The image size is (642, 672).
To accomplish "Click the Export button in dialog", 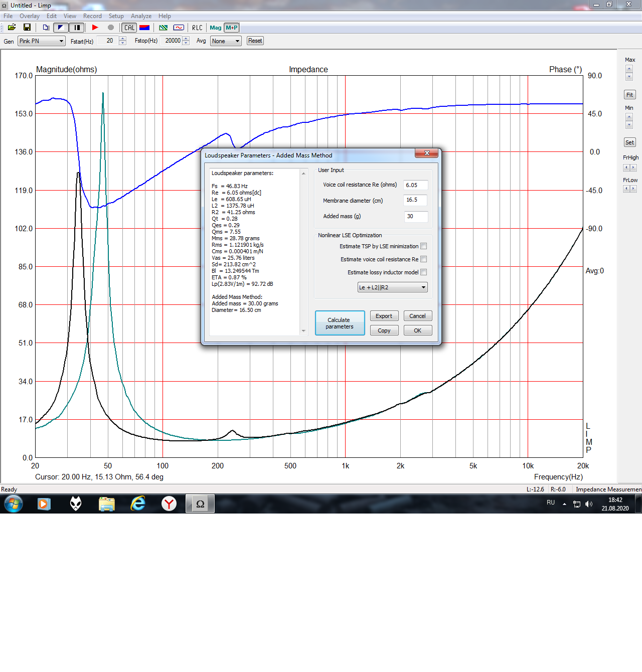I will click(384, 316).
